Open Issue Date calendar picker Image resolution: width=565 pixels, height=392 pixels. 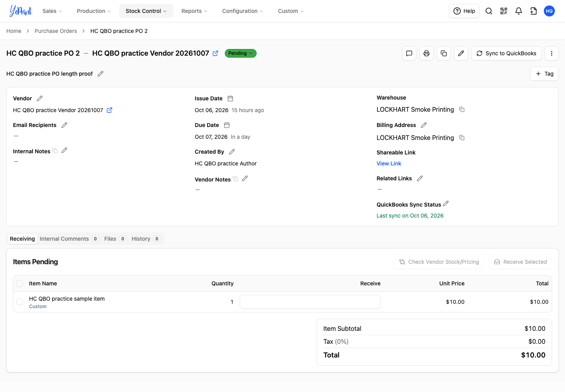click(x=230, y=98)
